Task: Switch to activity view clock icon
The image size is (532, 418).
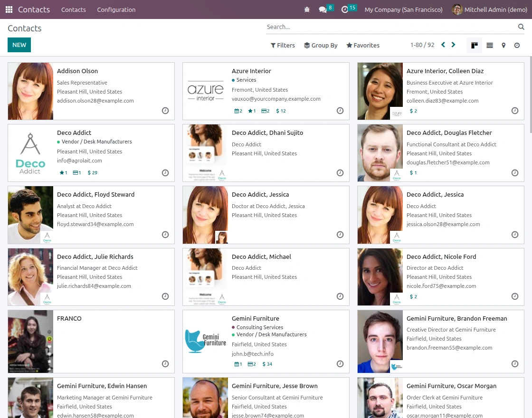Action: click(517, 45)
